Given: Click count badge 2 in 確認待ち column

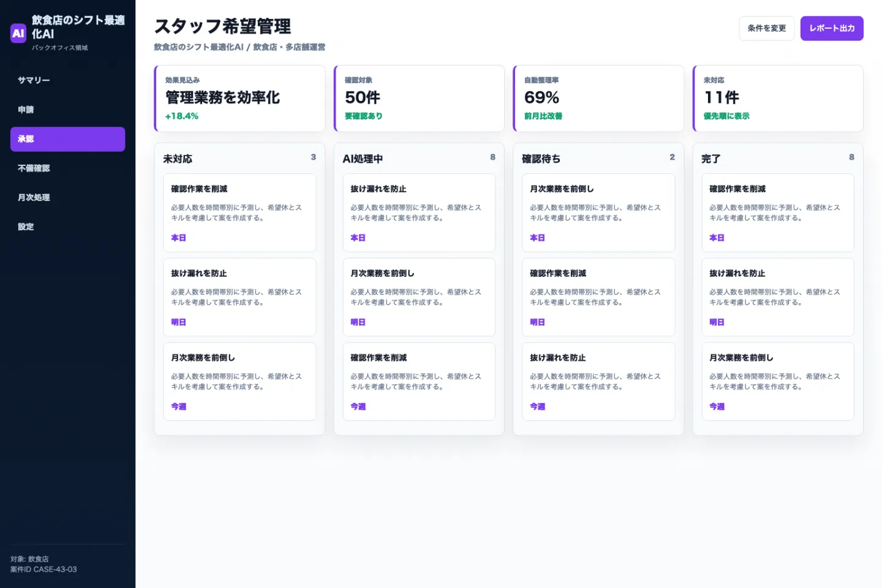Looking at the screenshot, I should [672, 157].
